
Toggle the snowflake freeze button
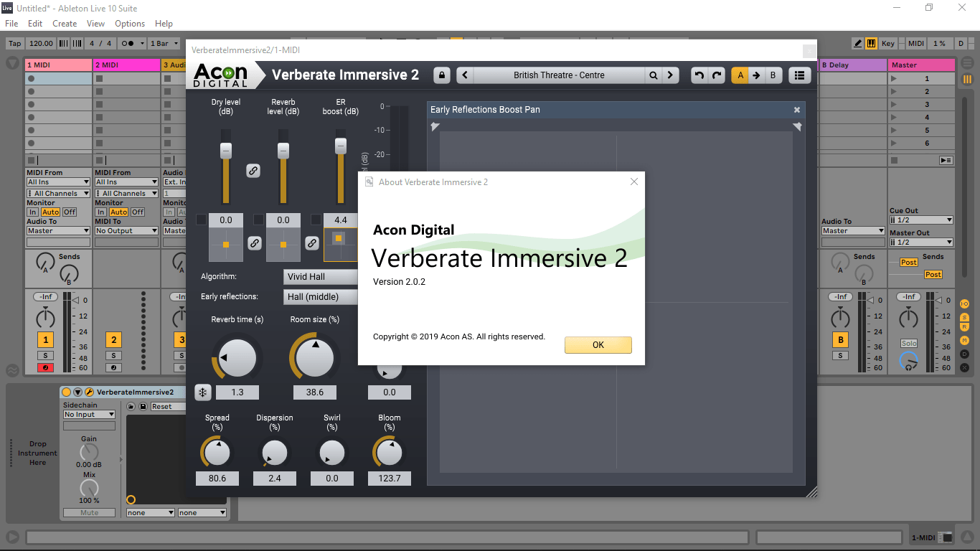[202, 392]
